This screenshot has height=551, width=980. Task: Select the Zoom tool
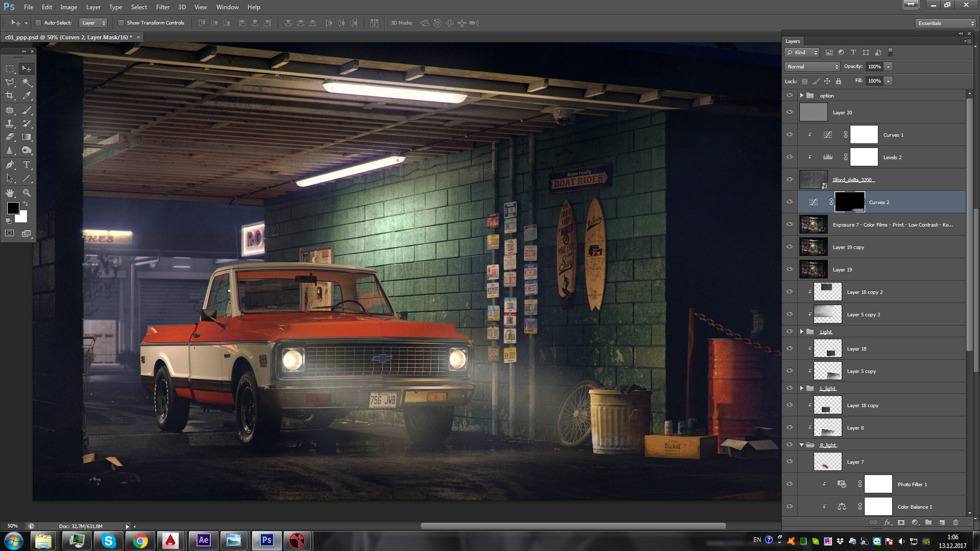pos(27,193)
